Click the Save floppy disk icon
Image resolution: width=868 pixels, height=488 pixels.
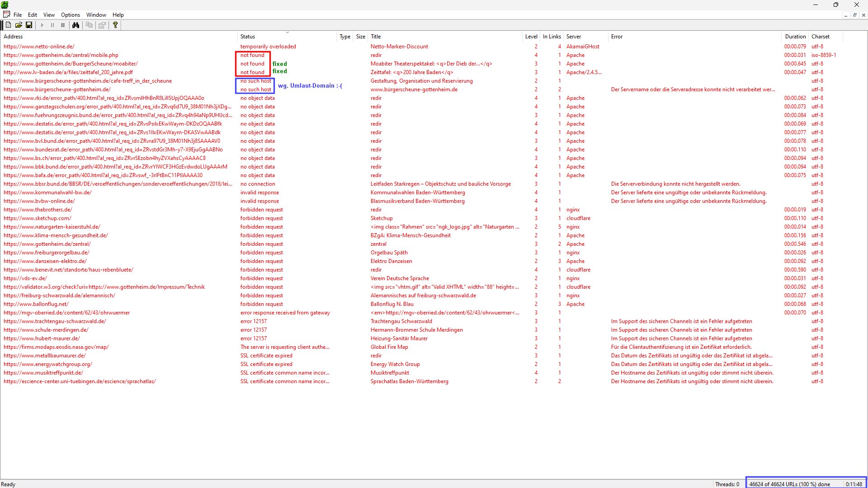(x=29, y=25)
